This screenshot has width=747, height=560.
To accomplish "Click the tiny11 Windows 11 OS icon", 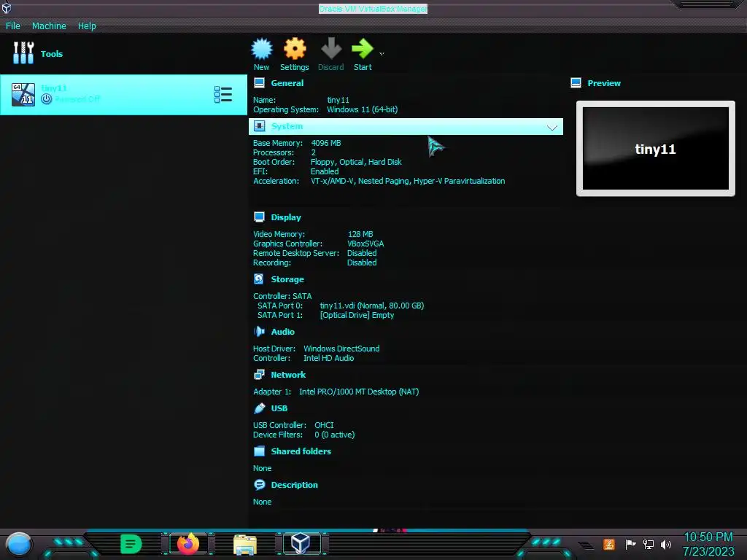I will [23, 94].
